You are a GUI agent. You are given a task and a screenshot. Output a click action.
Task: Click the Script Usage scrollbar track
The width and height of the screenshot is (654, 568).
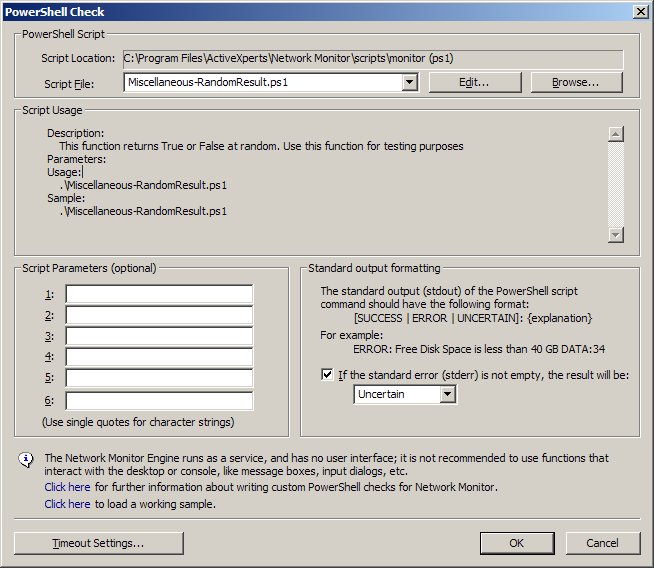click(x=616, y=184)
